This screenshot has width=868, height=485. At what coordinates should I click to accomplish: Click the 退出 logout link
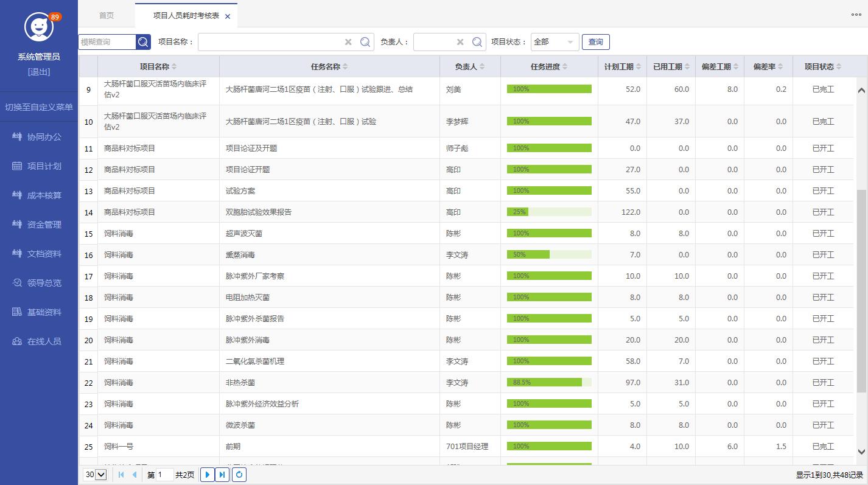pyautogui.click(x=39, y=72)
